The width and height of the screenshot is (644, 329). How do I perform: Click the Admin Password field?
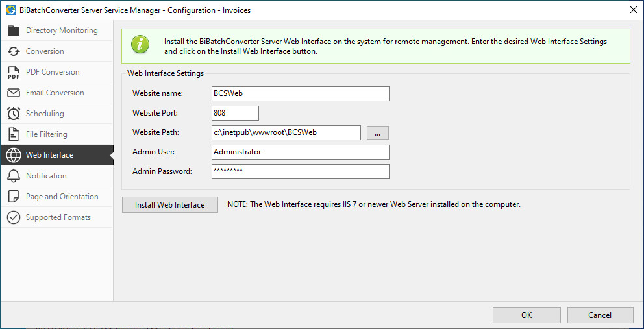coord(300,171)
